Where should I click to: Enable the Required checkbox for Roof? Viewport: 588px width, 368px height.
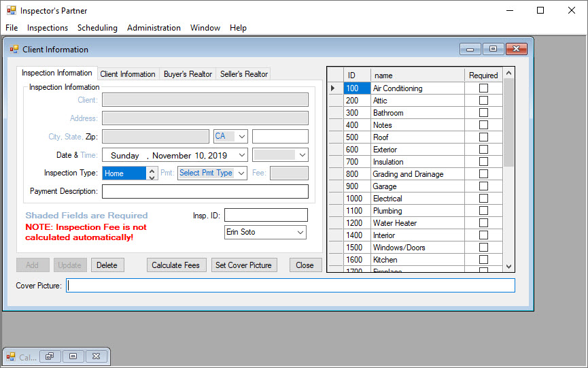click(x=483, y=137)
